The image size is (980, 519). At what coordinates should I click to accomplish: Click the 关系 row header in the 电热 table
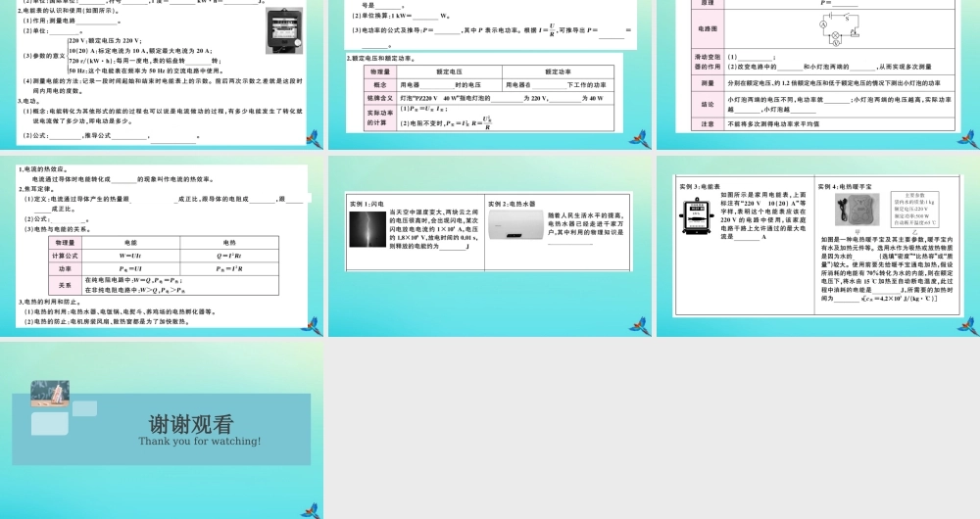pos(65,285)
